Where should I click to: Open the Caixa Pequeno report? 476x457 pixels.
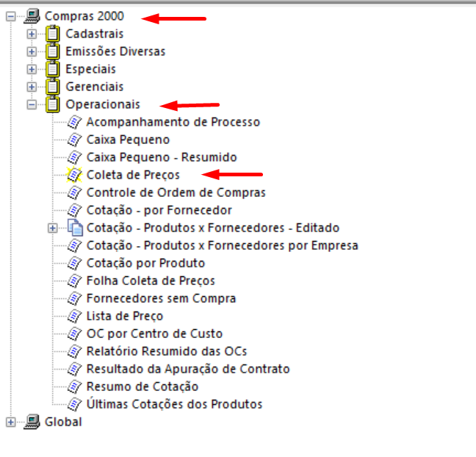click(x=128, y=140)
